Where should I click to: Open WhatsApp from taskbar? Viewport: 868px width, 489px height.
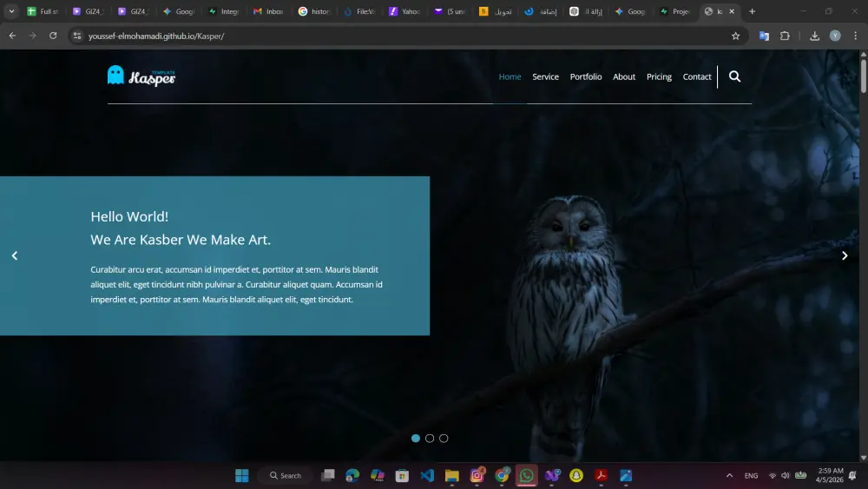tap(527, 475)
